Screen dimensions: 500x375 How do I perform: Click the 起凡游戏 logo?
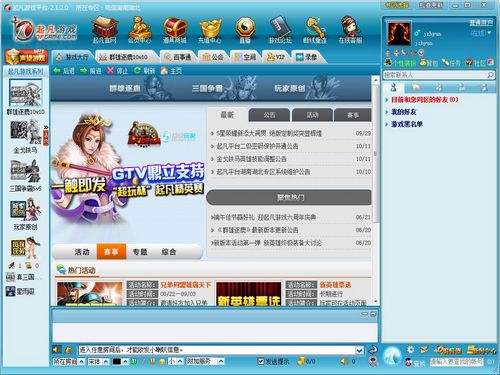tap(44, 31)
